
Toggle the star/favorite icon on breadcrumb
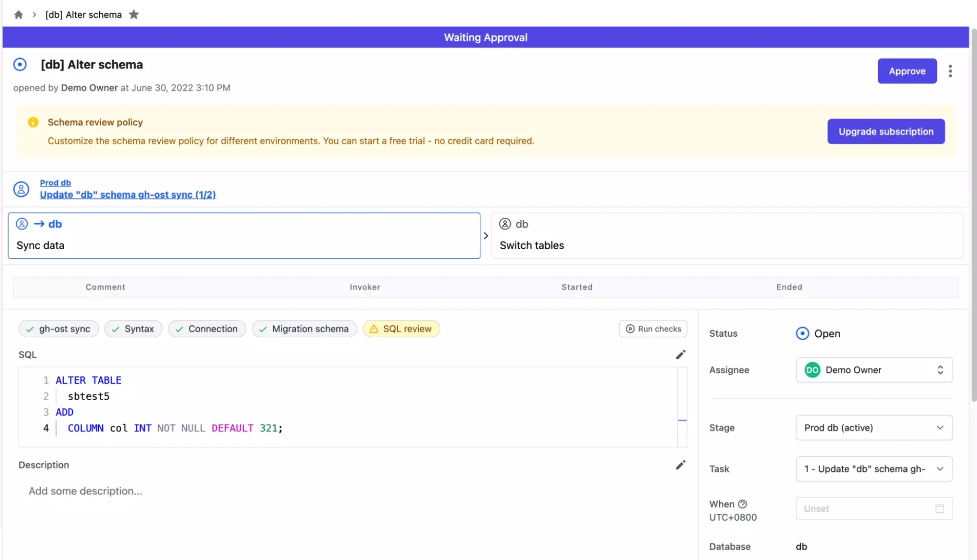point(133,15)
